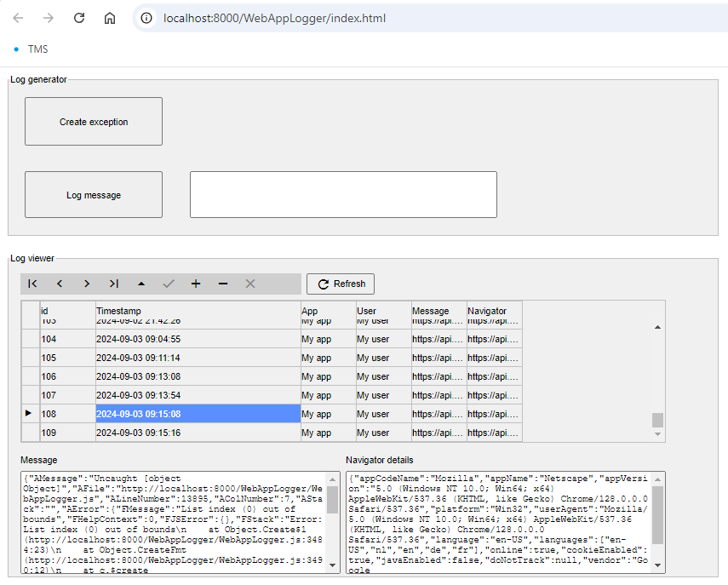Focus the log message text field
Screen dimensions: 728x585
[344, 194]
